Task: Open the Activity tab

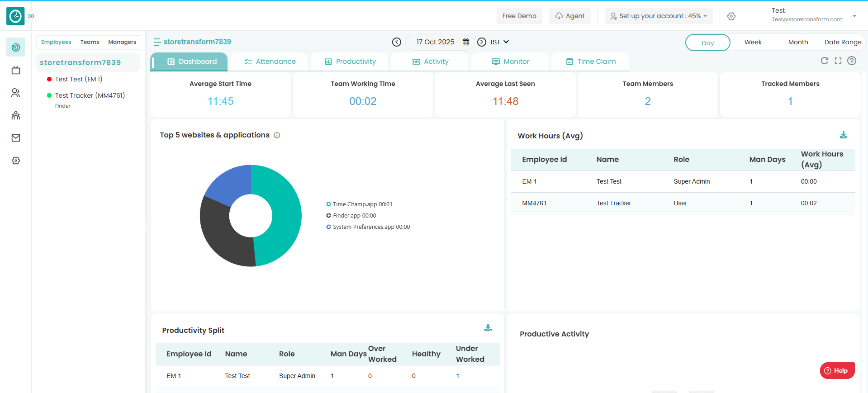Action: [x=430, y=62]
